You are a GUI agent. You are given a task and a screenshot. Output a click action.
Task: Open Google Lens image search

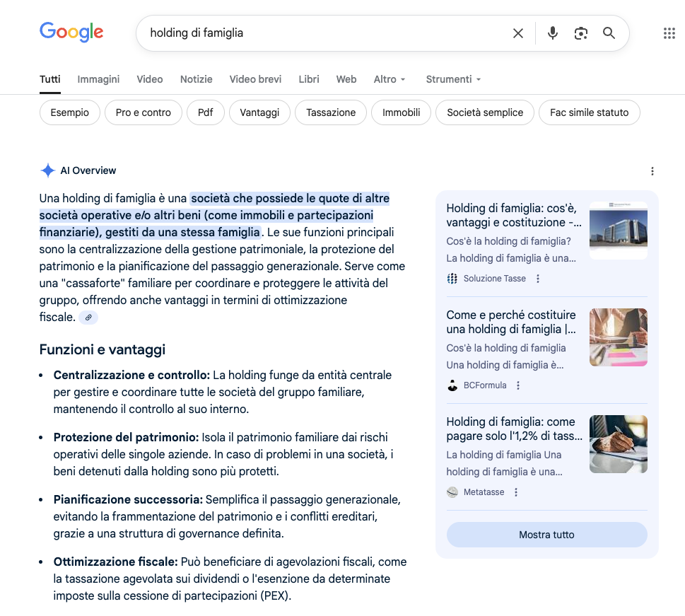click(x=581, y=33)
